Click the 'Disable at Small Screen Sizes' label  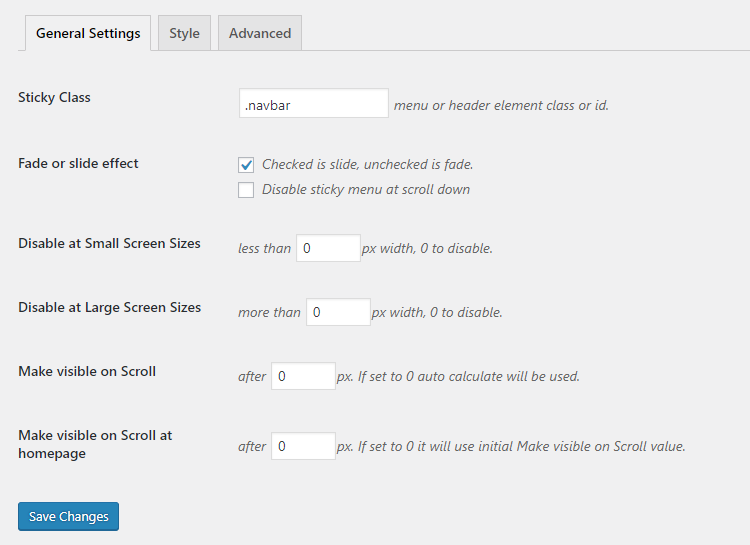109,243
